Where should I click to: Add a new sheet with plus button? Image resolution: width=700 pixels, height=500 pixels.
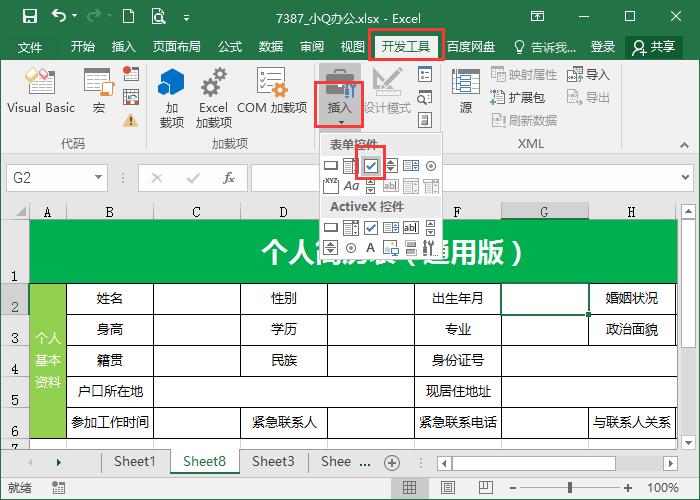click(392, 463)
